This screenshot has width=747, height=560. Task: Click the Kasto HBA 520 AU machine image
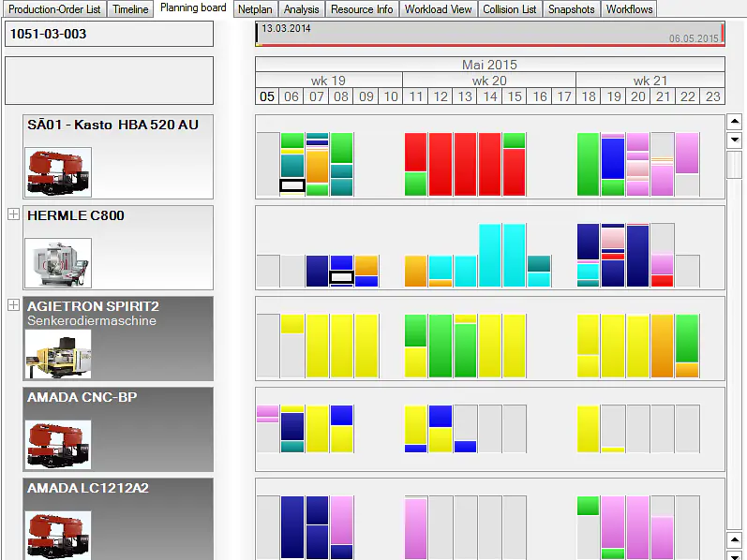pos(58,171)
